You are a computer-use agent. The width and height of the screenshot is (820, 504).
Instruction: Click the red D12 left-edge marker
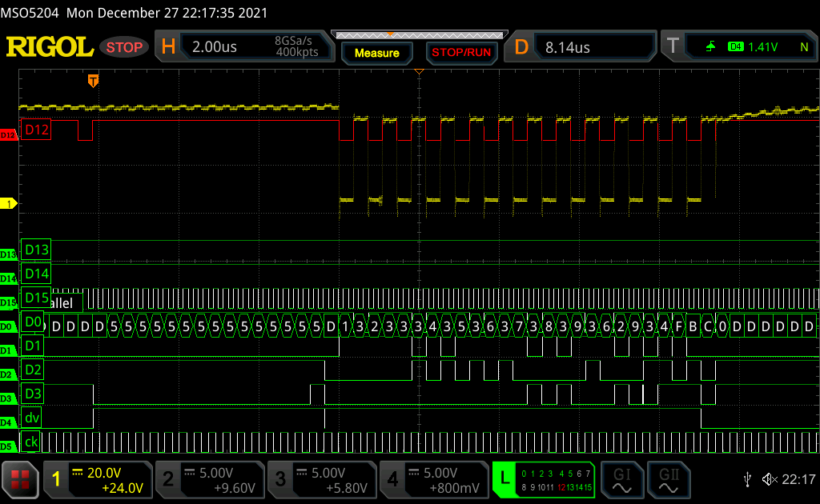(8, 135)
